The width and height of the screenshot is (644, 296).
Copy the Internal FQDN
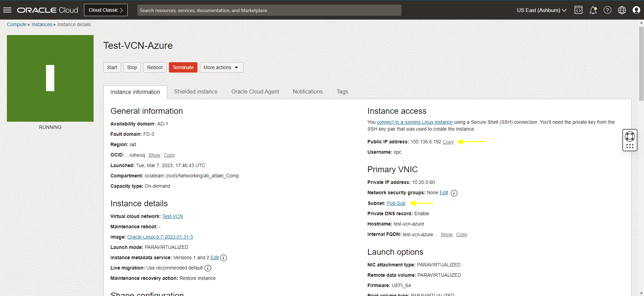[462, 235]
